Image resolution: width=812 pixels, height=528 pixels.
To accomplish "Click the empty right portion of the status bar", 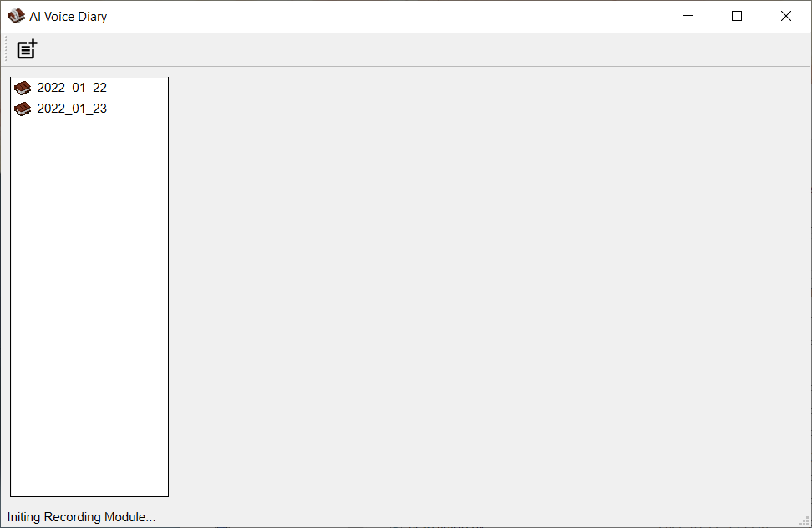I will (476, 517).
